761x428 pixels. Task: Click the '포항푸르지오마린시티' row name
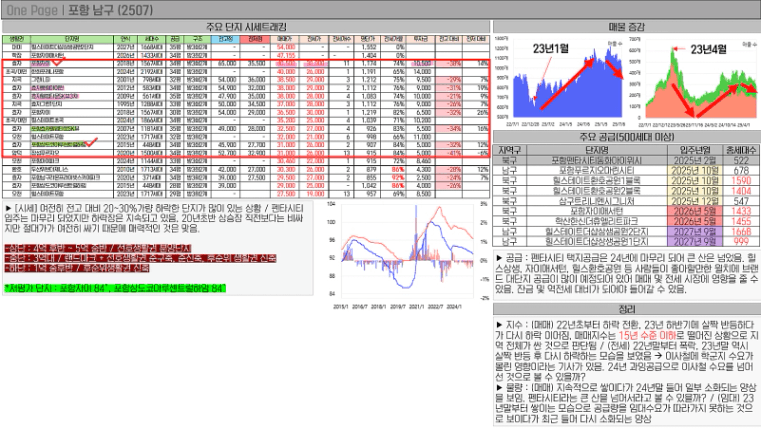coord(596,170)
